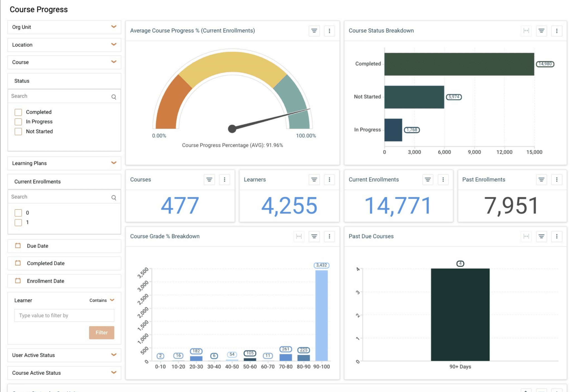Click the 477 Courses value
572x392 pixels.
point(180,206)
